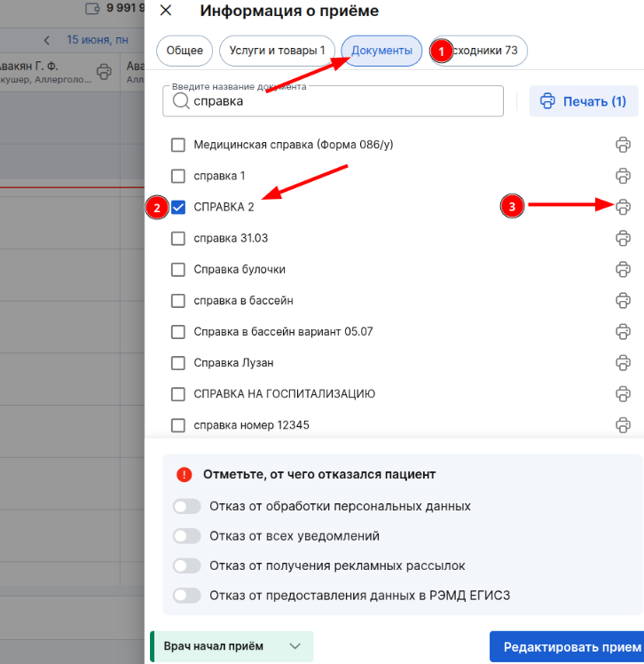Click printer icon next to Авакян Г. Ф.
Image resolution: width=644 pixels, height=664 pixels.
click(104, 72)
